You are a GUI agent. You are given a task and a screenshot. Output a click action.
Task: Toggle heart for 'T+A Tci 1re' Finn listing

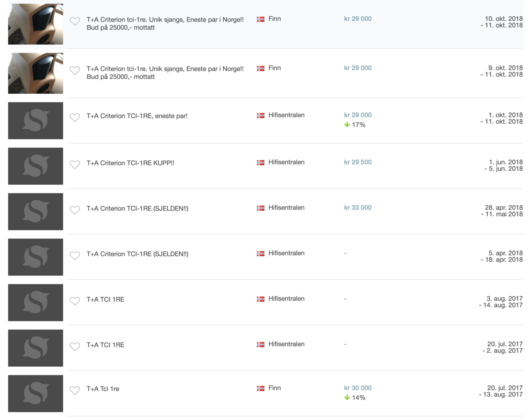75,390
